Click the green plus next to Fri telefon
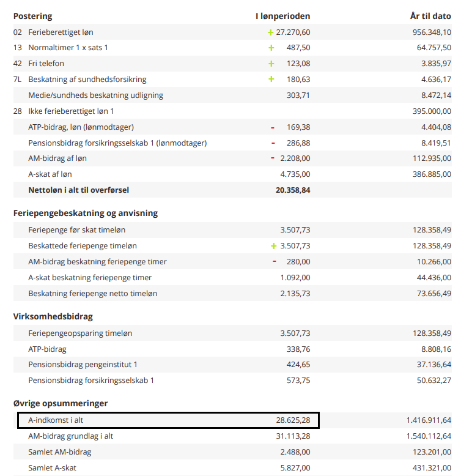 [271, 64]
